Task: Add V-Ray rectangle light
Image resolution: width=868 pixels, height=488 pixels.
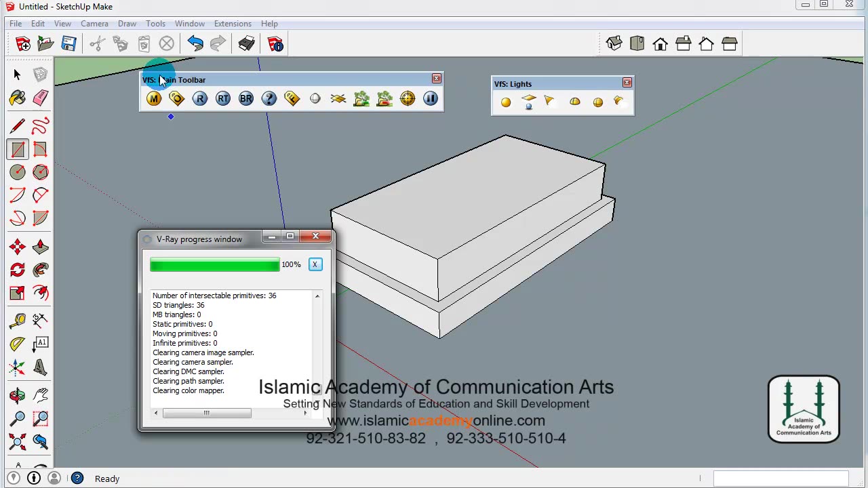Action: coord(529,102)
